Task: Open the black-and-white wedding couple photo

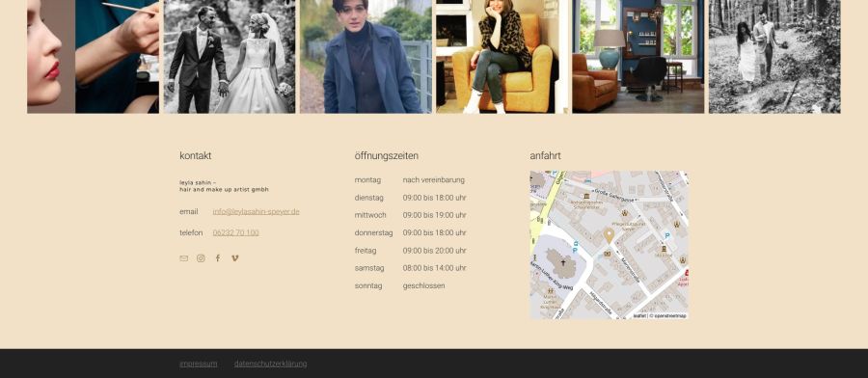Action: pos(230,57)
